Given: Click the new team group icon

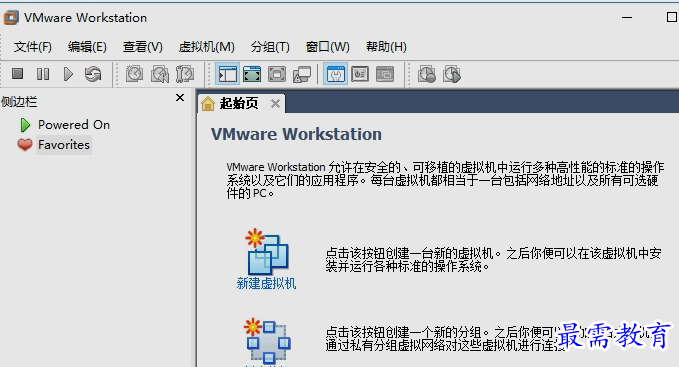Looking at the screenshot, I should 267,342.
